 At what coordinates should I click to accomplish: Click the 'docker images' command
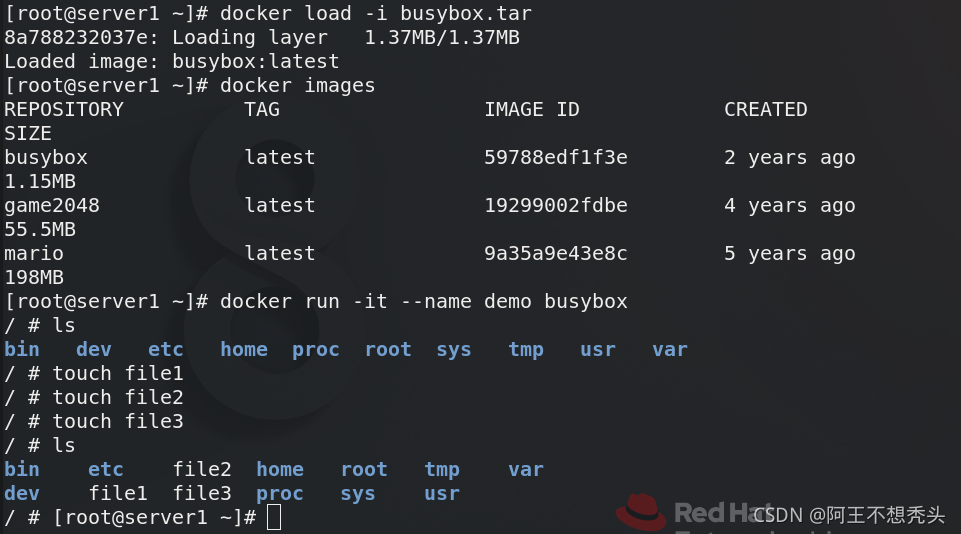(x=297, y=85)
